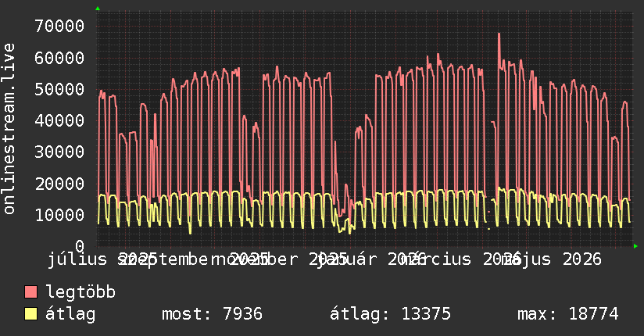This screenshot has width=644, height=336.
Task: Click the 50000 y-axis label
Action: coord(59,89)
